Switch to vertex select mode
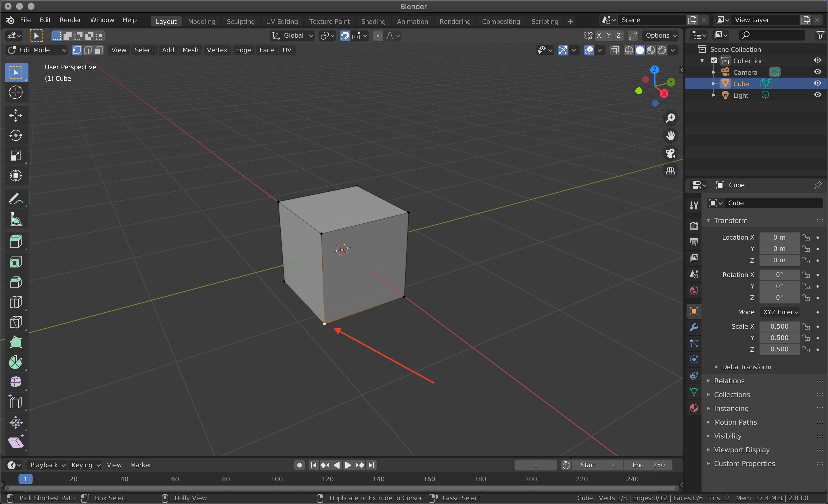The height and width of the screenshot is (504, 828). [x=77, y=50]
